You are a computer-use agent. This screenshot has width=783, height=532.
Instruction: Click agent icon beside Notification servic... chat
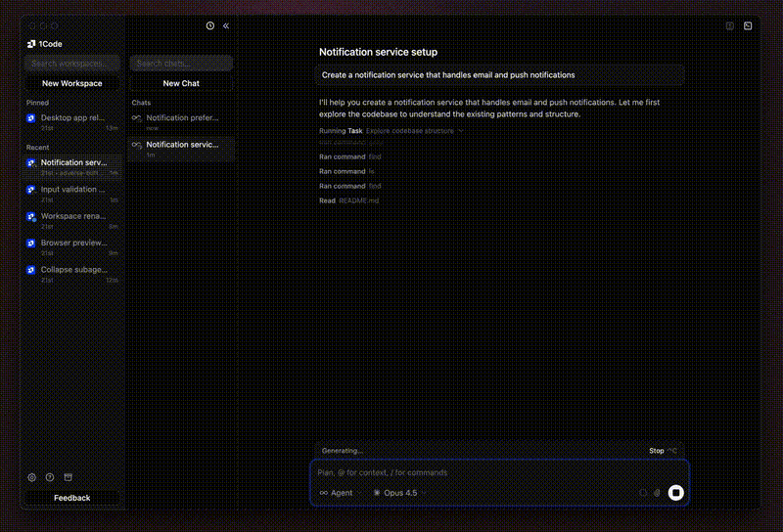point(136,145)
